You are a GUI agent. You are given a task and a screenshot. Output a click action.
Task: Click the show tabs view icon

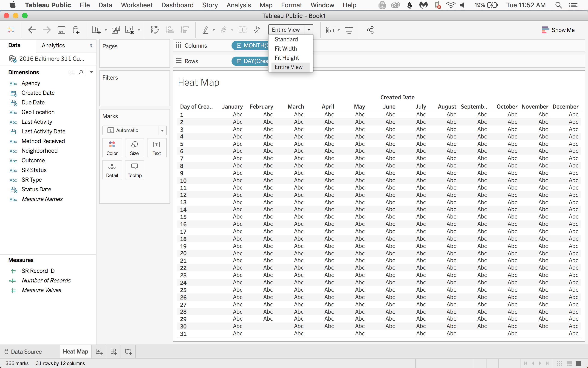579,363
